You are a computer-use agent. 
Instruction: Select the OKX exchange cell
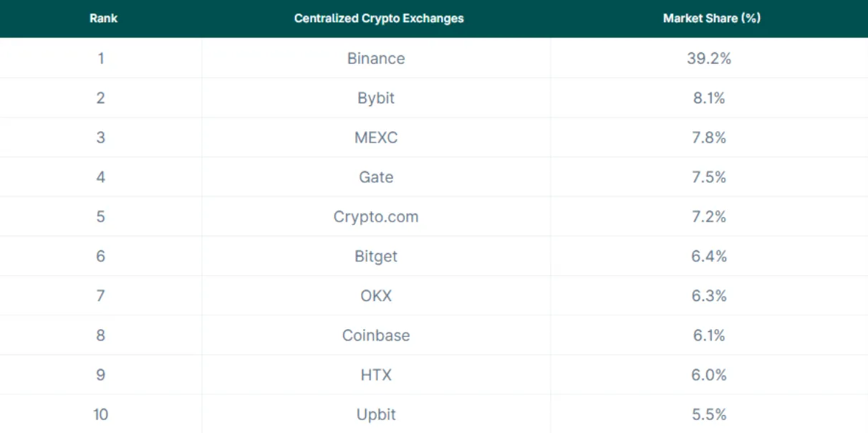coord(376,295)
